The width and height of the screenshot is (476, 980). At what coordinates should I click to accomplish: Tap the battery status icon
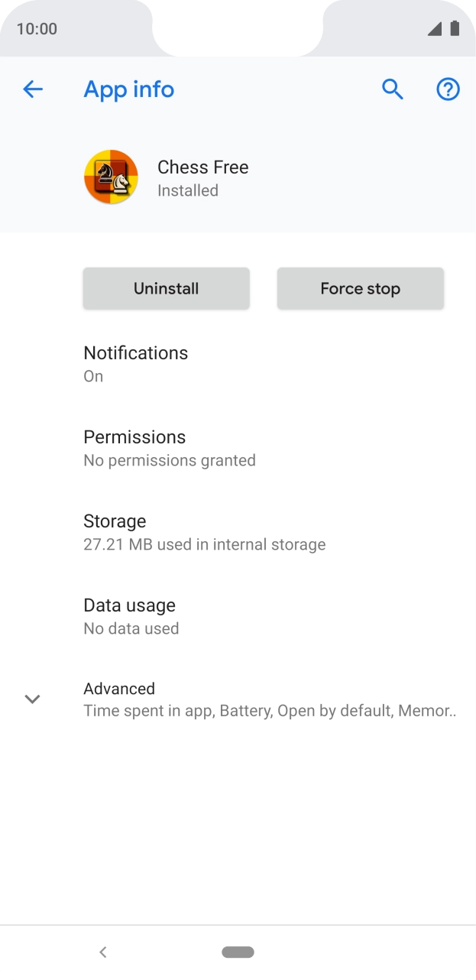(x=455, y=29)
